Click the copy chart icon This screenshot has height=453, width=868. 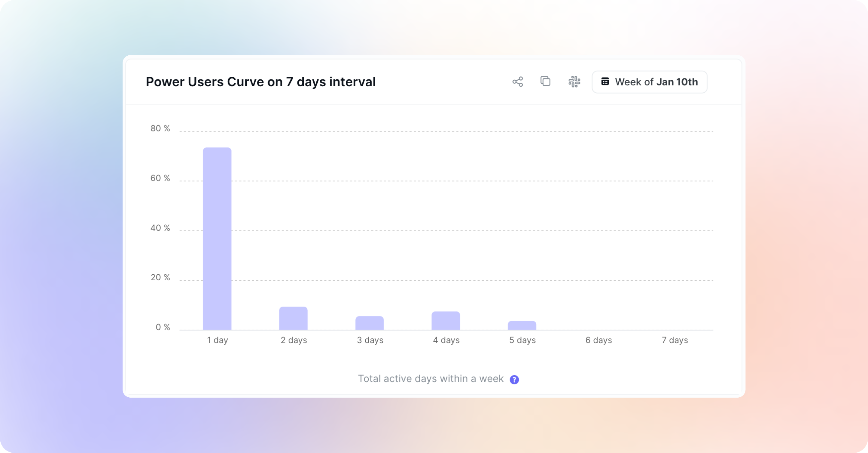click(546, 81)
